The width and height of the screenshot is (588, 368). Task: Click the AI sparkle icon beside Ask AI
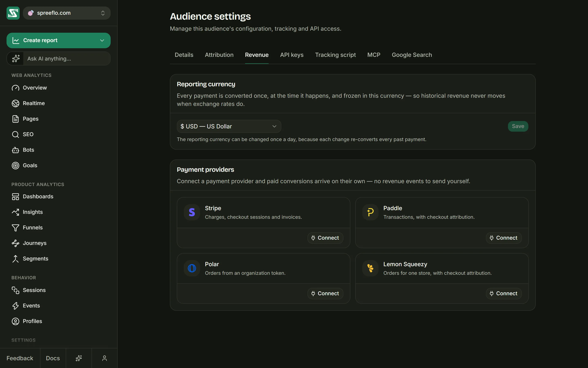click(16, 59)
